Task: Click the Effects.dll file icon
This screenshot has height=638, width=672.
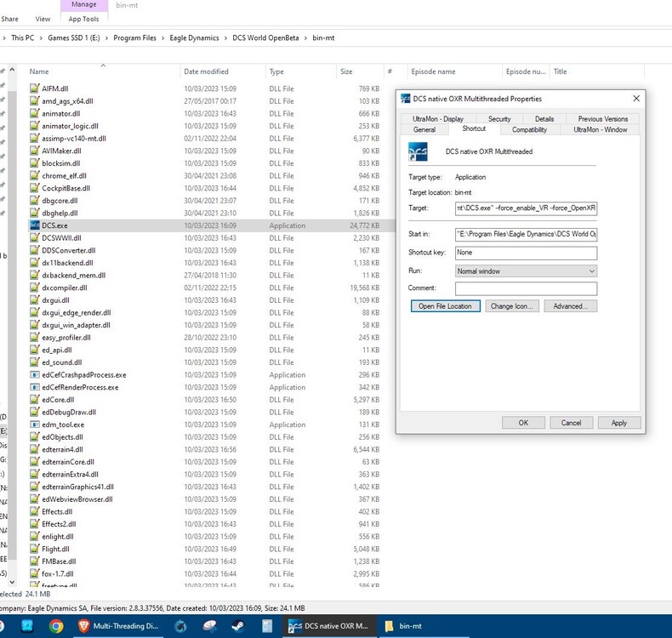Action: tap(35, 511)
